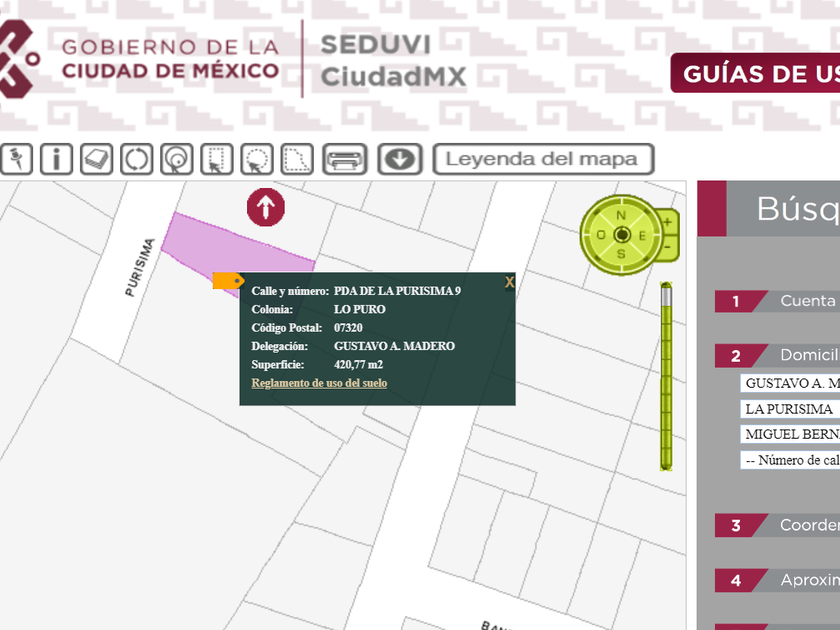Open the GUSTAVO A. MADERO delegation dropdown
Image resolution: width=840 pixels, height=630 pixels.
tap(790, 383)
